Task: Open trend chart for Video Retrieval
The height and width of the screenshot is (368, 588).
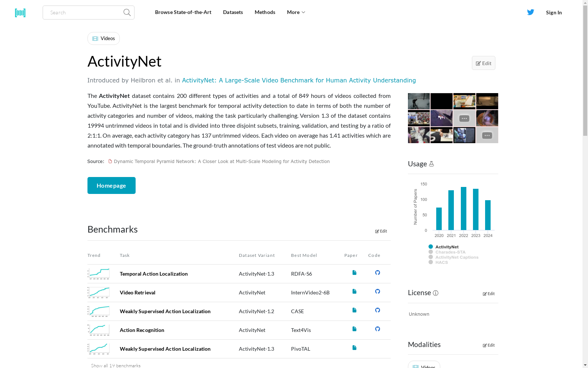Action: pos(98,293)
